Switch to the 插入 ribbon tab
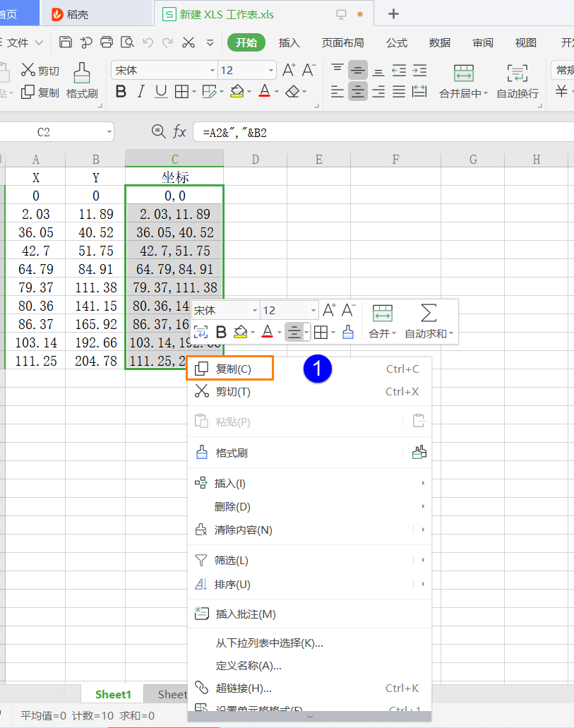The image size is (574, 728). [289, 42]
